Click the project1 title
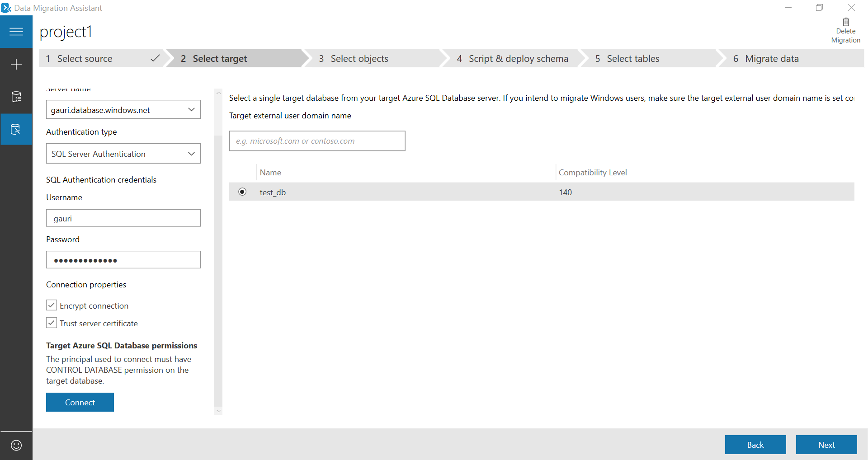This screenshot has width=868, height=460. (x=66, y=32)
